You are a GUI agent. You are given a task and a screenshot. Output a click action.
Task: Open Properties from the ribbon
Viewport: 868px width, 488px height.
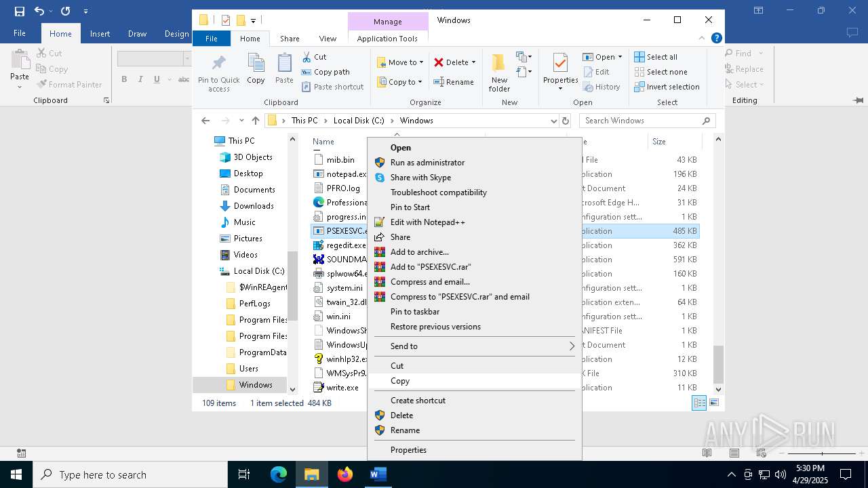pyautogui.click(x=560, y=72)
